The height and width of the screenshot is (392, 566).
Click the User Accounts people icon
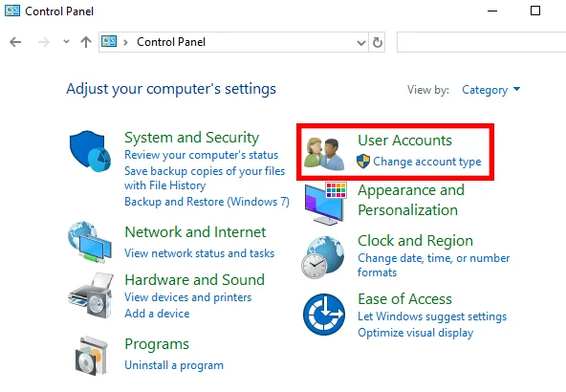(x=324, y=154)
